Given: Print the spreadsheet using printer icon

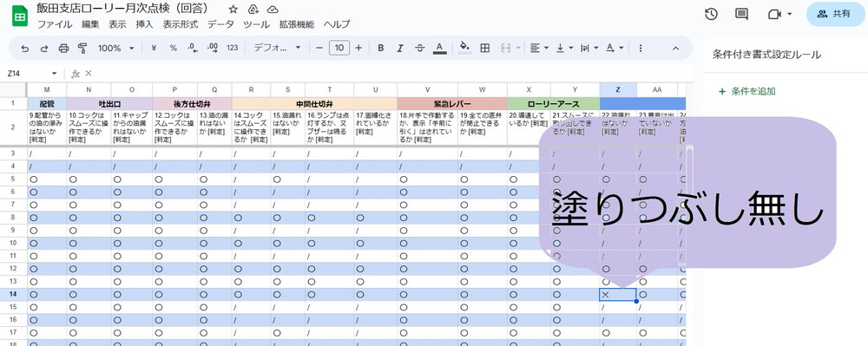Looking at the screenshot, I should (x=63, y=48).
